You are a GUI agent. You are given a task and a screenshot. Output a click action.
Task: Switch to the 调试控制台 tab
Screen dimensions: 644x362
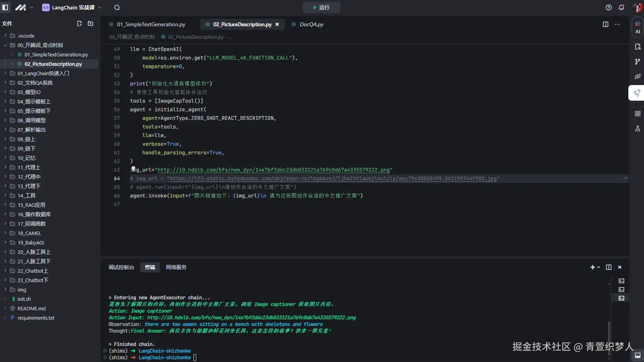[x=121, y=267]
